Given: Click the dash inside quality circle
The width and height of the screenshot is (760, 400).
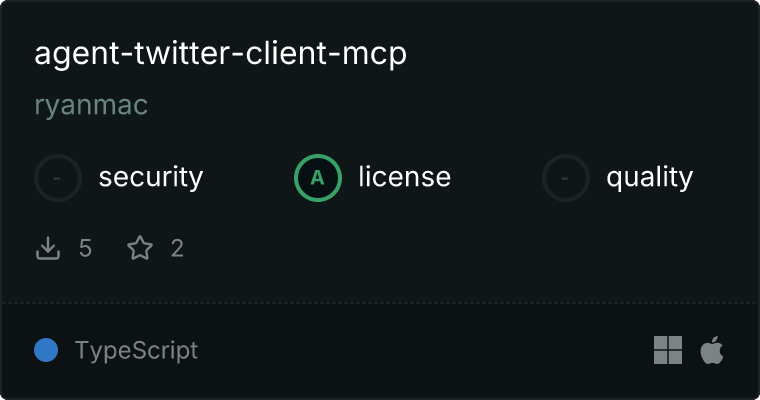Looking at the screenshot, I should 565,178.
